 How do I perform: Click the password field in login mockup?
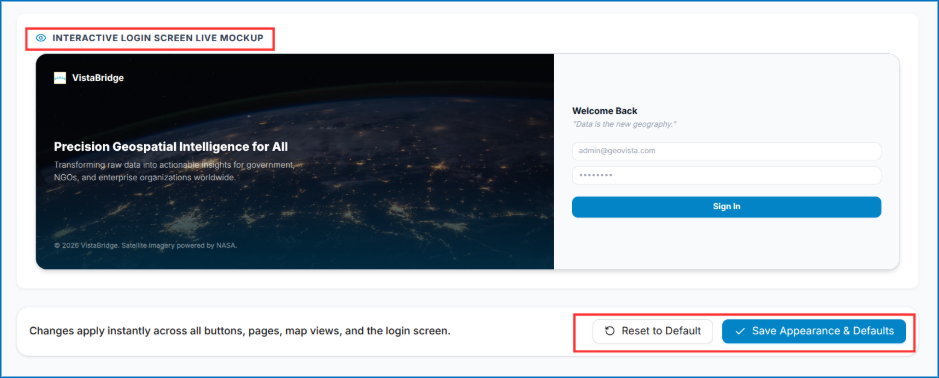tap(726, 176)
